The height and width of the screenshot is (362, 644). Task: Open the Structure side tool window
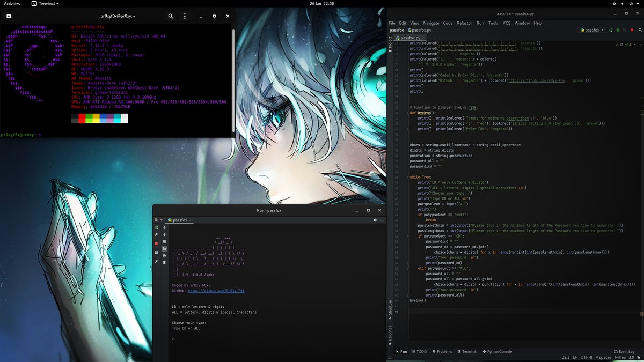click(x=390, y=309)
